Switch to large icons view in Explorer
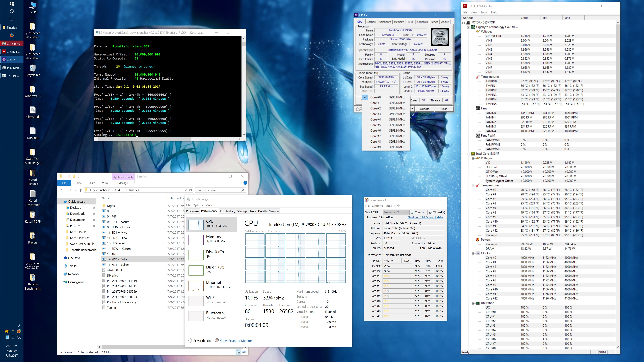Screen dimensions: 644x362 (x=244, y=352)
